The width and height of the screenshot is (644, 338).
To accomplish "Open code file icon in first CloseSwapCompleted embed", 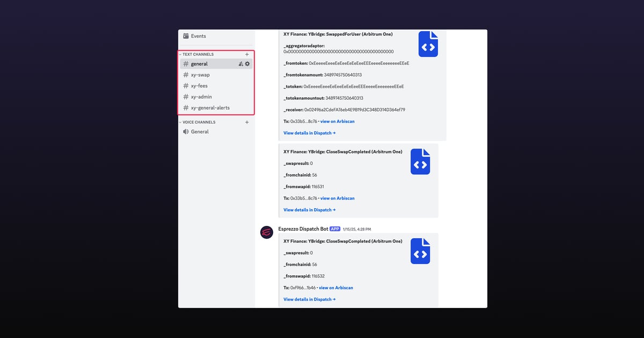I will click(x=420, y=161).
